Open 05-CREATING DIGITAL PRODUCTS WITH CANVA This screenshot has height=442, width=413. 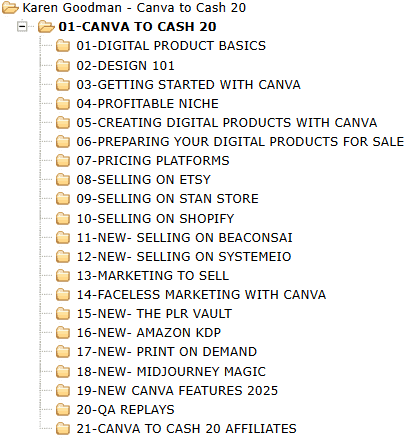(227, 123)
